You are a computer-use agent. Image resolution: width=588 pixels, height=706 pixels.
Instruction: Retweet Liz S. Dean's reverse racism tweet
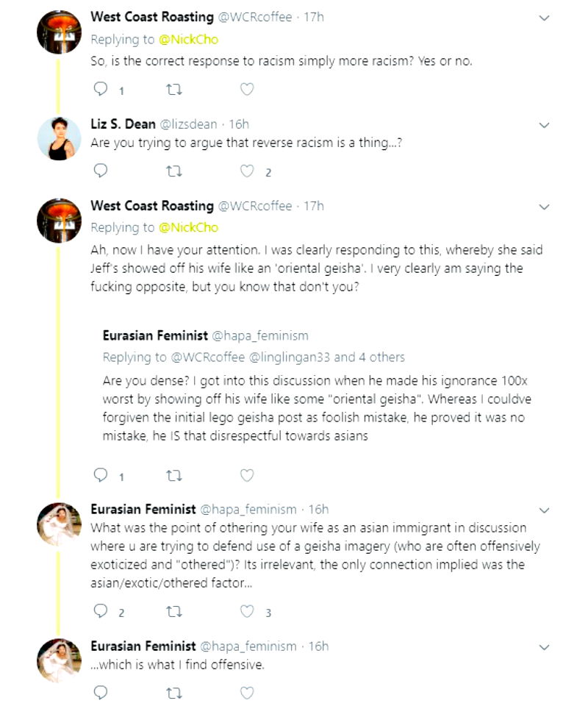click(174, 171)
